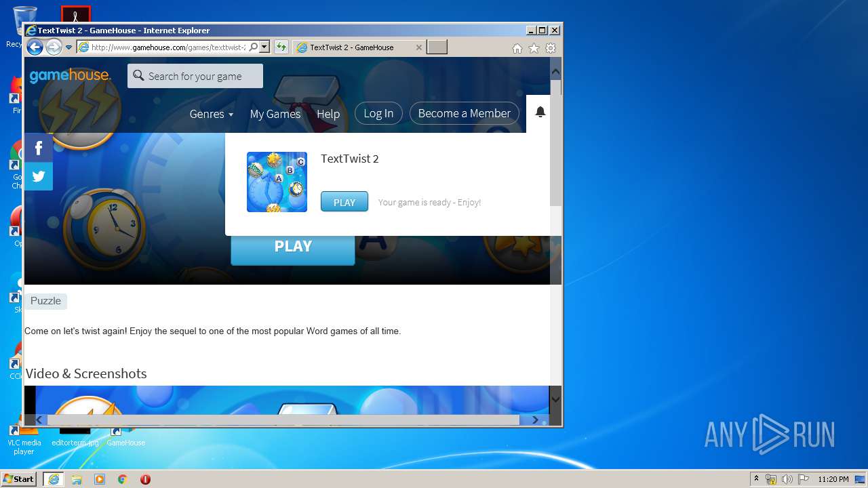Image resolution: width=868 pixels, height=488 pixels.
Task: Click the GameHouse logo
Action: point(70,75)
